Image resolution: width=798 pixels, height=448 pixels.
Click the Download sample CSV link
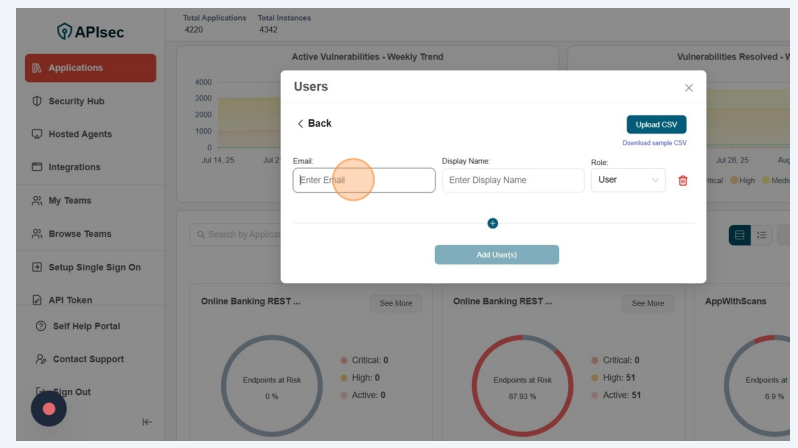point(654,143)
